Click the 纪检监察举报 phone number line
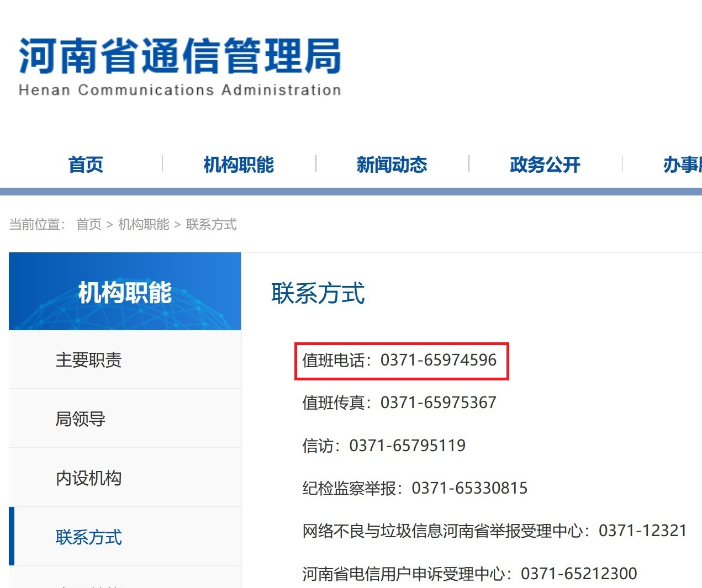 [x=415, y=488]
